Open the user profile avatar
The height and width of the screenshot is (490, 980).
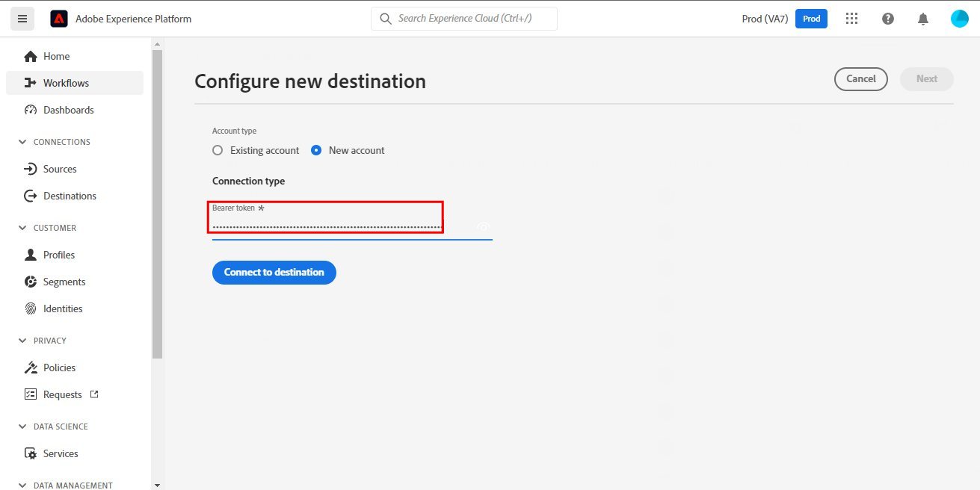(959, 19)
